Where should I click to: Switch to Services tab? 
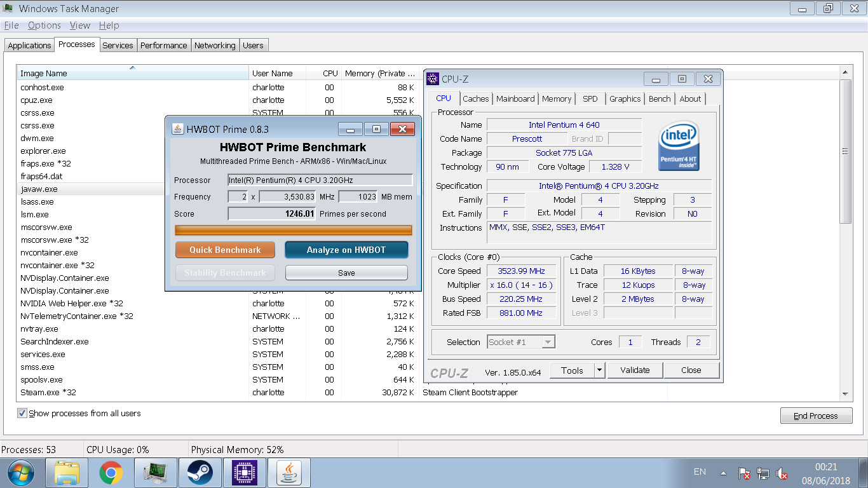[x=118, y=45]
